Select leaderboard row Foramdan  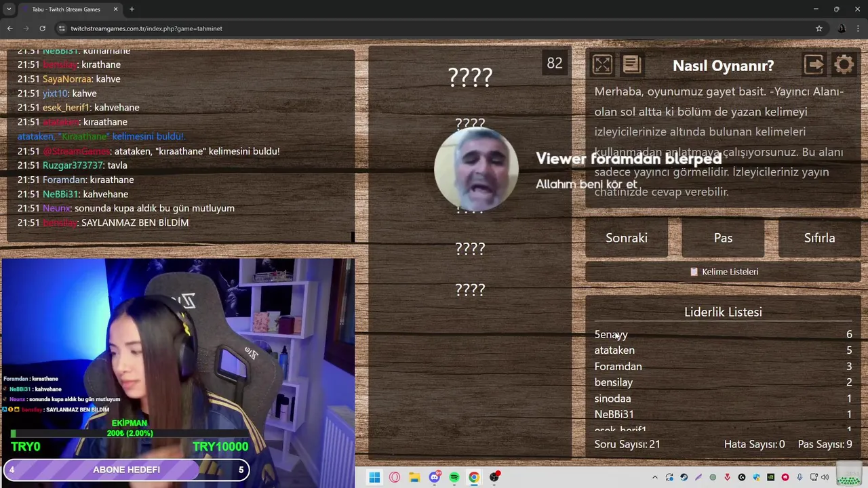coord(723,367)
